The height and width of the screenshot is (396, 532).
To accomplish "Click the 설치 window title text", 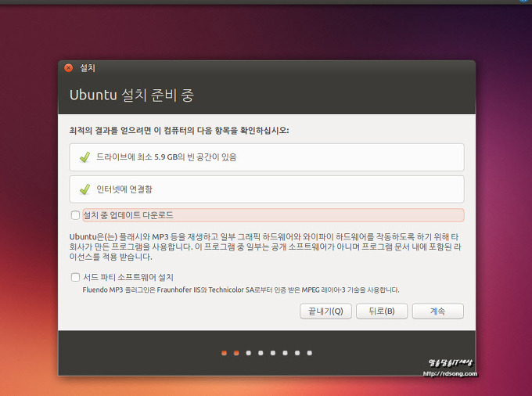I will coord(88,68).
